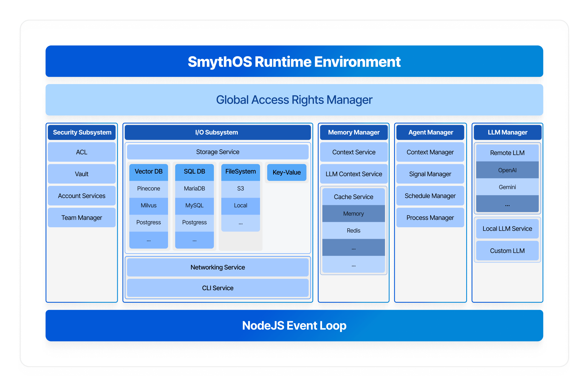Select the LLM Manager header
The image size is (588, 390).
click(508, 132)
